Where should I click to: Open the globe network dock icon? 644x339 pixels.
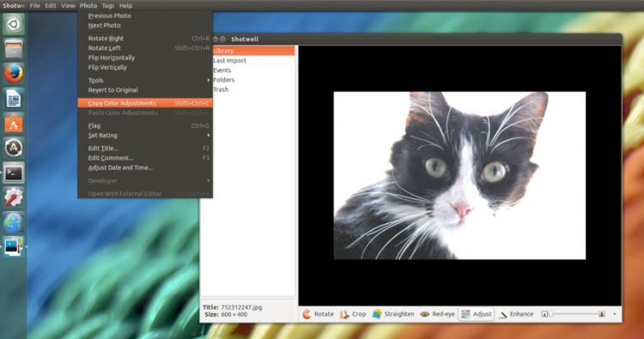click(14, 223)
